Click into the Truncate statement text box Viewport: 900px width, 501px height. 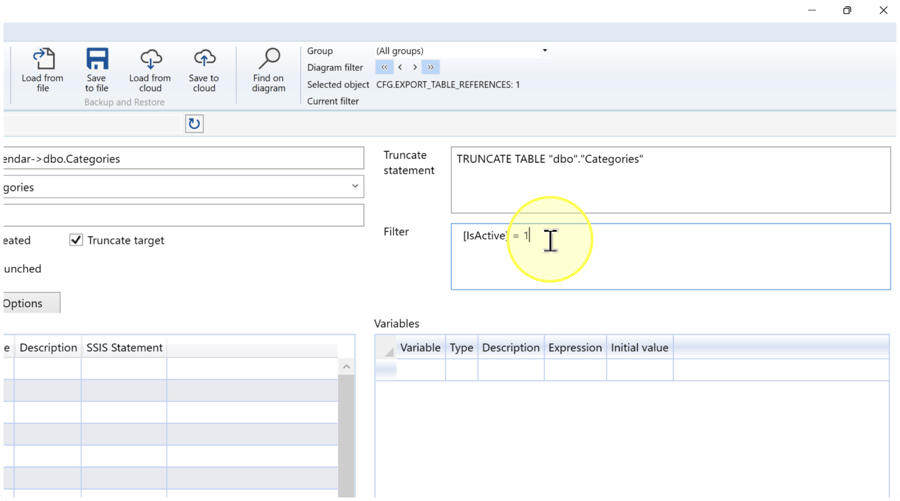point(670,180)
